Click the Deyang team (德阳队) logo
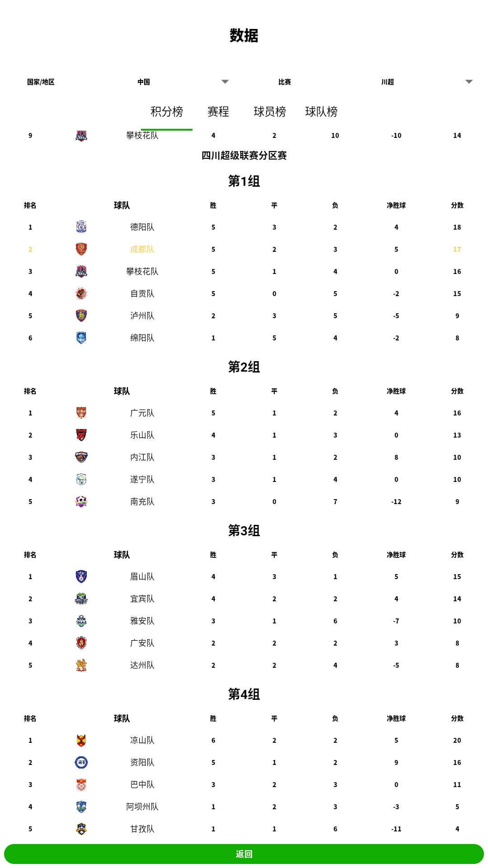This screenshot has height=868, width=488. [x=81, y=227]
